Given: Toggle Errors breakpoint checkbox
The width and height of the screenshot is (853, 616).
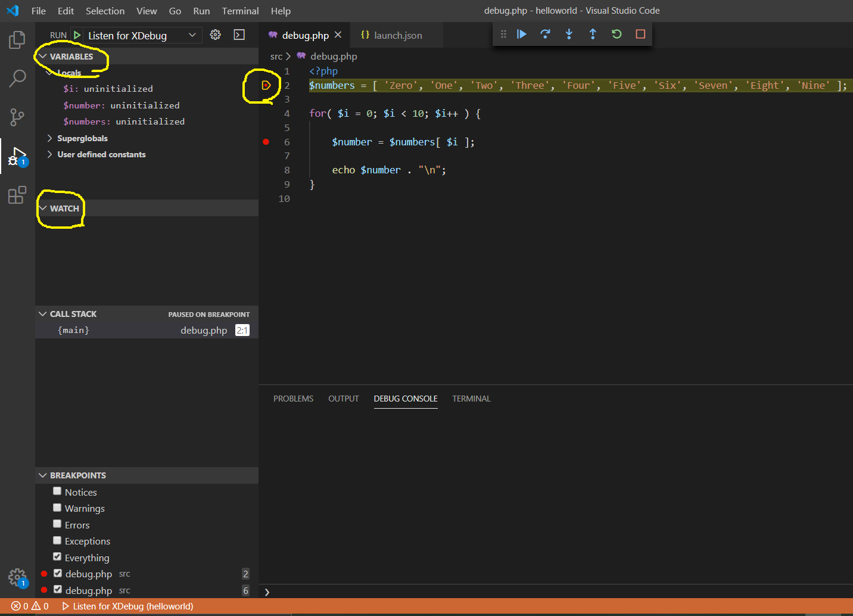Looking at the screenshot, I should tap(57, 524).
